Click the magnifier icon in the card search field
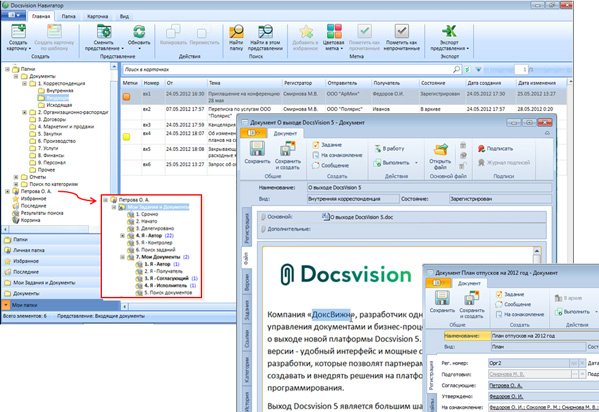The width and height of the screenshot is (599, 412). pyautogui.click(x=457, y=70)
